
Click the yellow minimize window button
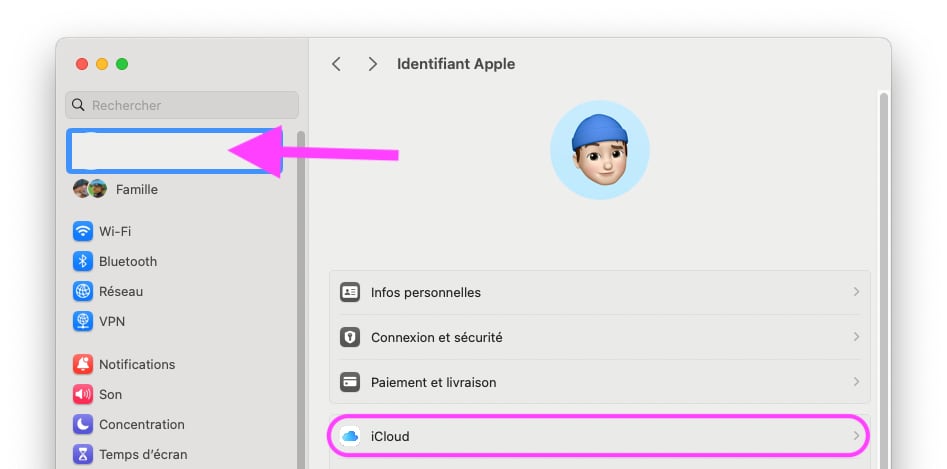coord(102,64)
